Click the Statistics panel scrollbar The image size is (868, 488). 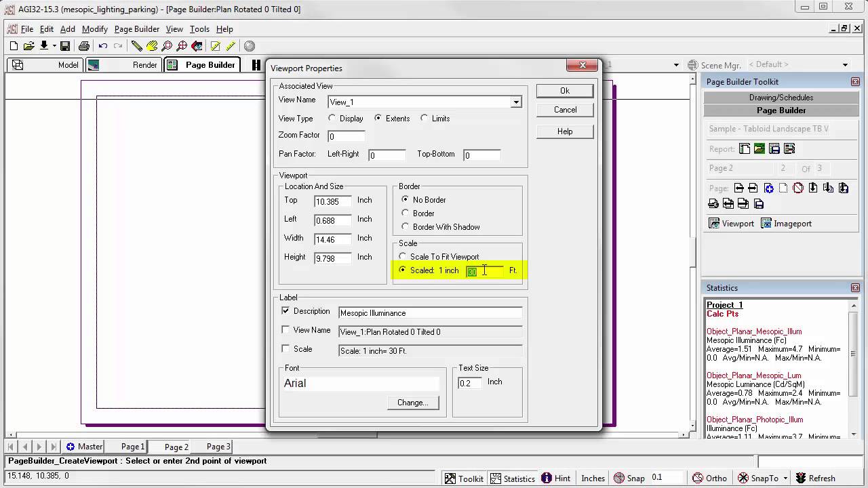pos(853,369)
